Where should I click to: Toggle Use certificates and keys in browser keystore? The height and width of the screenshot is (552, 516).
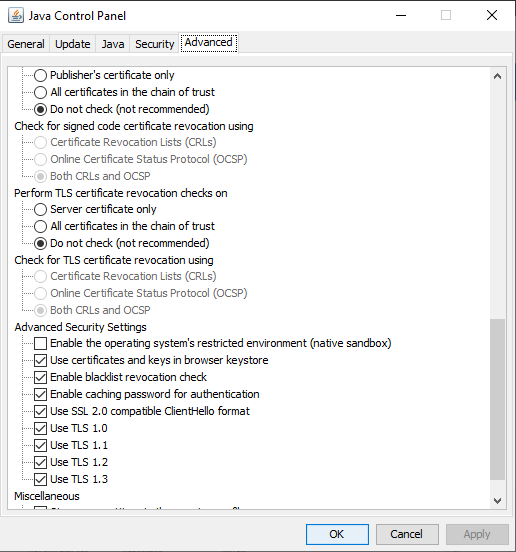(x=40, y=360)
